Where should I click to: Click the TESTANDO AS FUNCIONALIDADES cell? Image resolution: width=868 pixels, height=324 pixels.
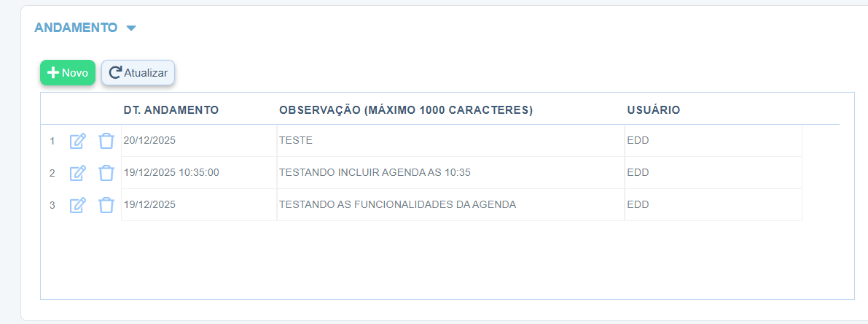(397, 205)
